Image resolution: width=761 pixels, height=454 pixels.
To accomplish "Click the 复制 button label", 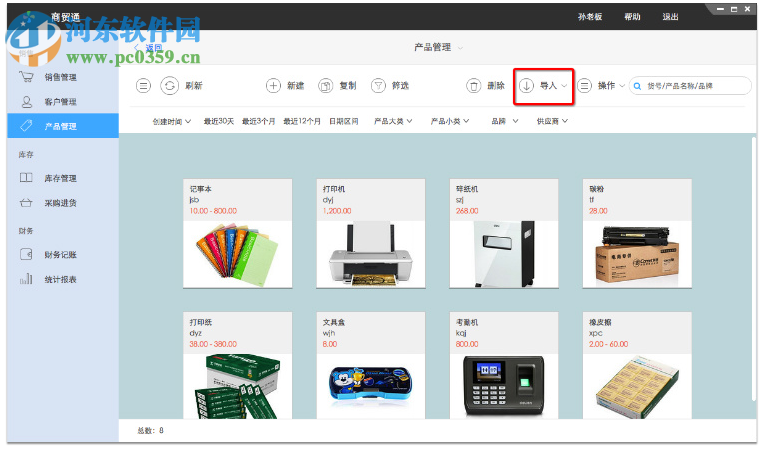I will pyautogui.click(x=347, y=86).
